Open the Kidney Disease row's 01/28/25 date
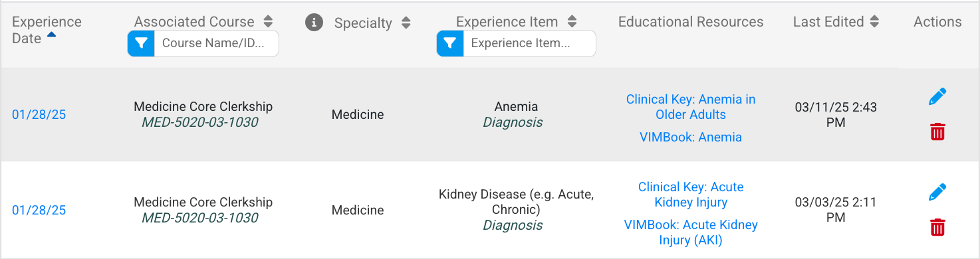980x259 pixels. (x=39, y=211)
